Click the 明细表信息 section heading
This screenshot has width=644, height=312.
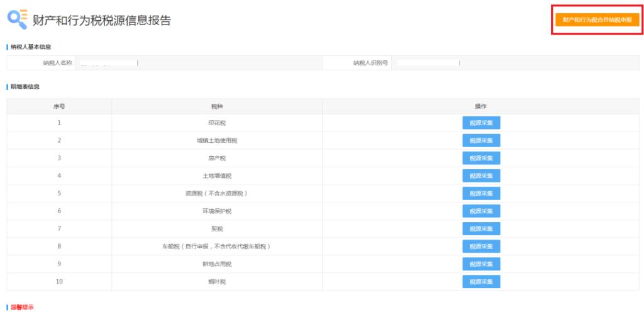(x=25, y=86)
